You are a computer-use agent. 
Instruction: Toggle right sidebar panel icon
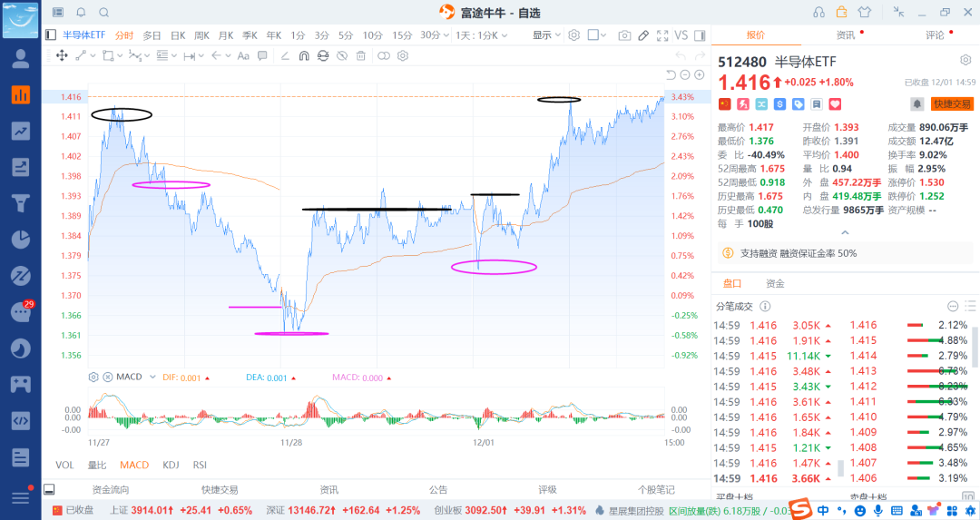coord(700,35)
